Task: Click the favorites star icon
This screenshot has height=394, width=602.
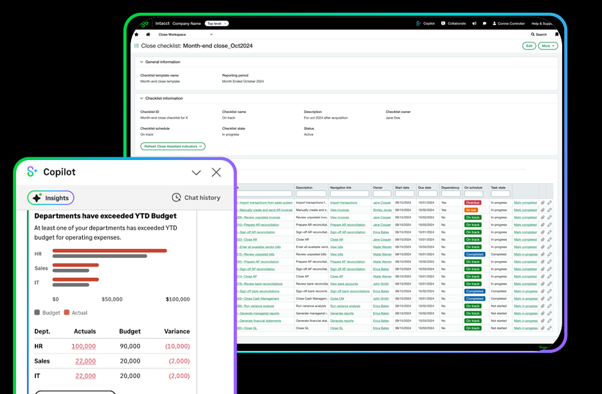Action: [136, 34]
